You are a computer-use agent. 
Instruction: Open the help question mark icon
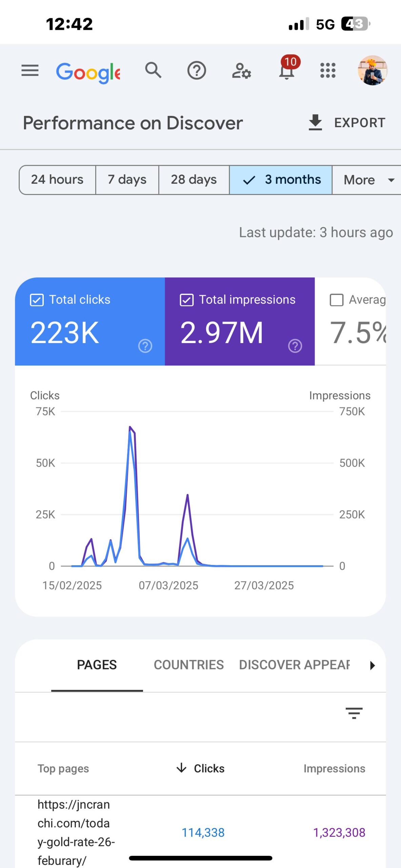coord(197,71)
